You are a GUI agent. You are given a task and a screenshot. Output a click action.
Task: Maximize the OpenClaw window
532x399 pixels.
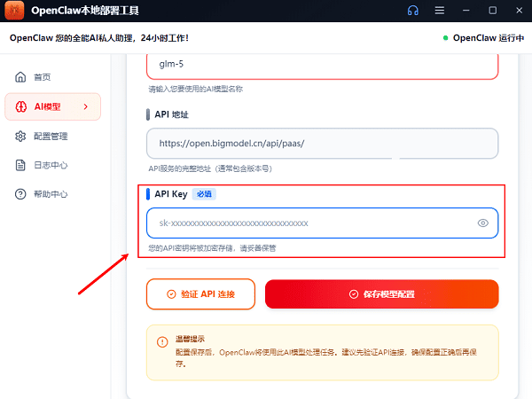[493, 11]
